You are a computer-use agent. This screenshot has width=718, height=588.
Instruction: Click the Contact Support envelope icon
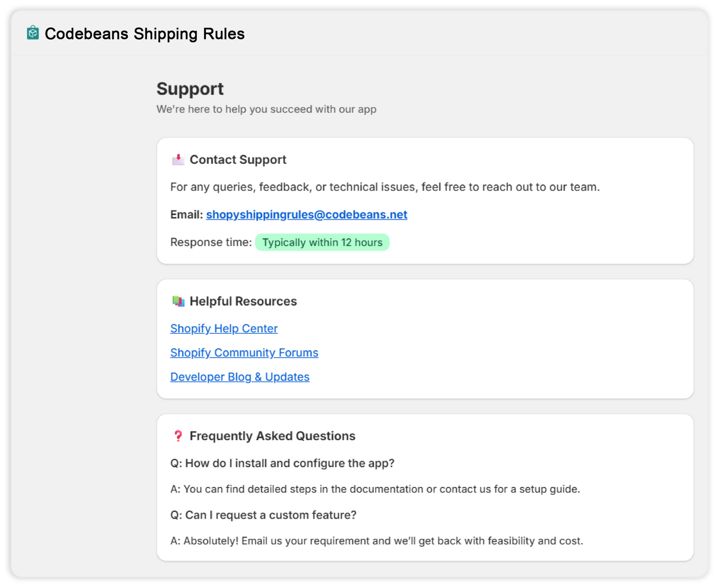[178, 160]
